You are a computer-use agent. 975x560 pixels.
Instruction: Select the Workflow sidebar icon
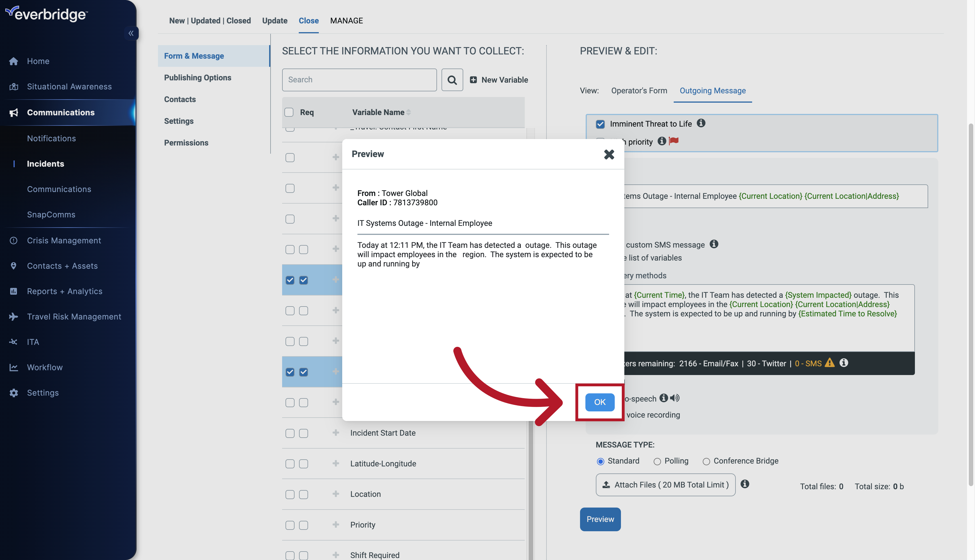point(14,367)
